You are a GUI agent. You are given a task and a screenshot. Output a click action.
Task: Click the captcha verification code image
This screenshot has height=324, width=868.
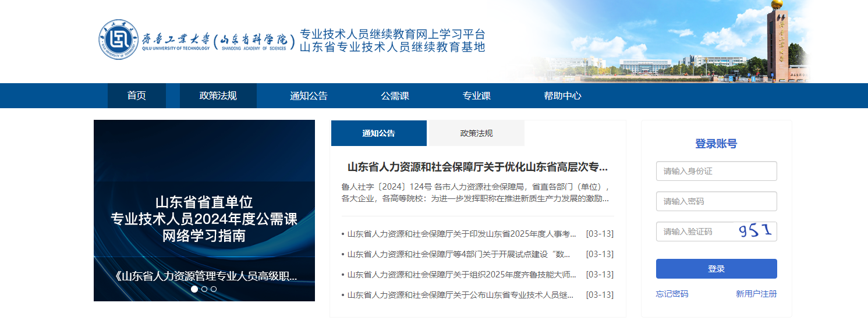click(x=756, y=232)
